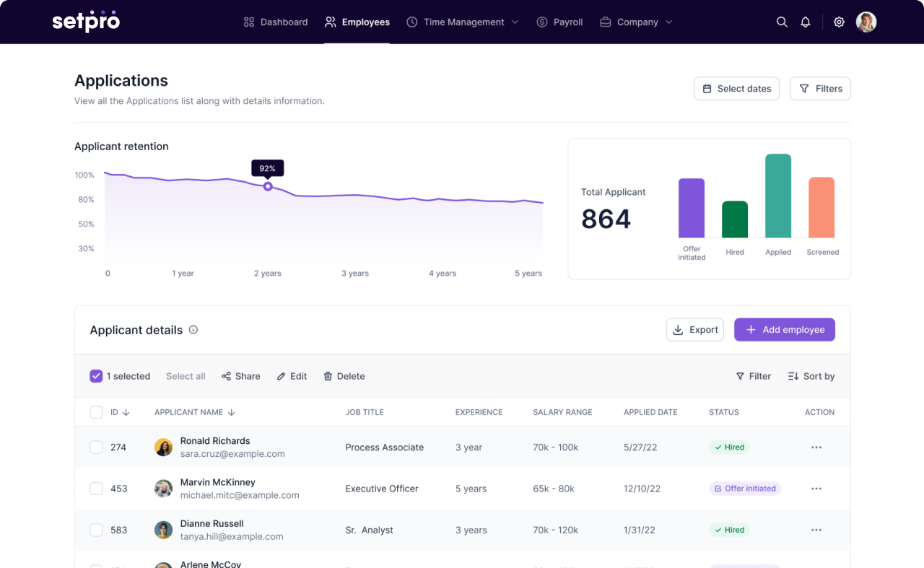
Task: Open Employees tab
Action: click(x=357, y=22)
